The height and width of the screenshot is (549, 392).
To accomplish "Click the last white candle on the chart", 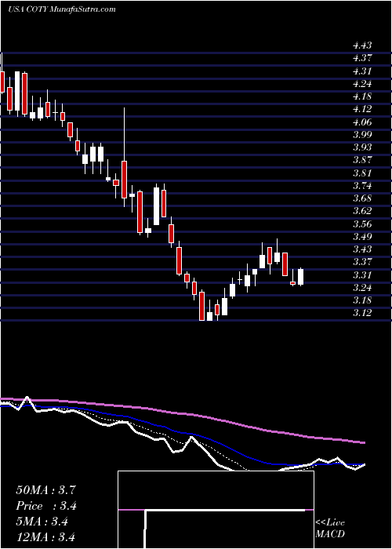I will (300, 277).
